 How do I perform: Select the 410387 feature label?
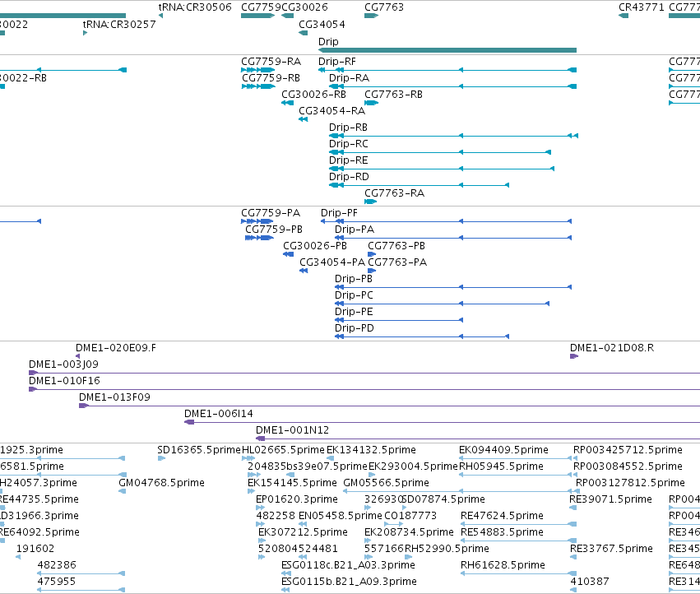[x=590, y=582]
